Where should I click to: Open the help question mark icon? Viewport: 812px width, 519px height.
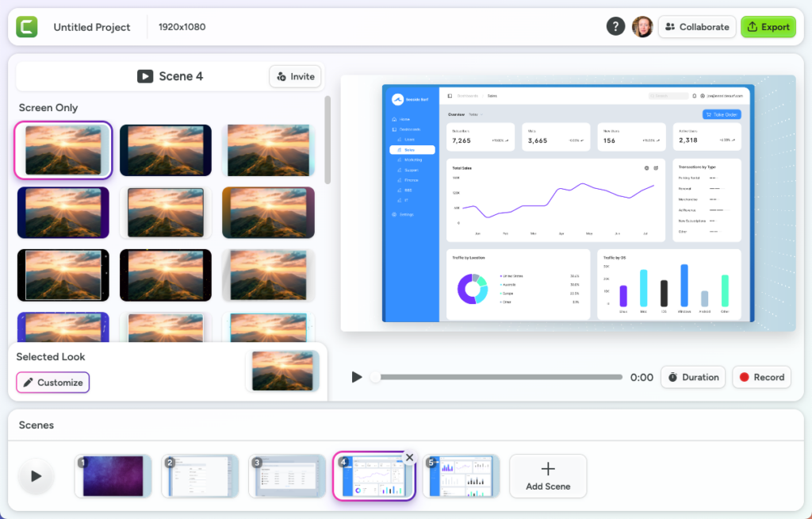615,27
